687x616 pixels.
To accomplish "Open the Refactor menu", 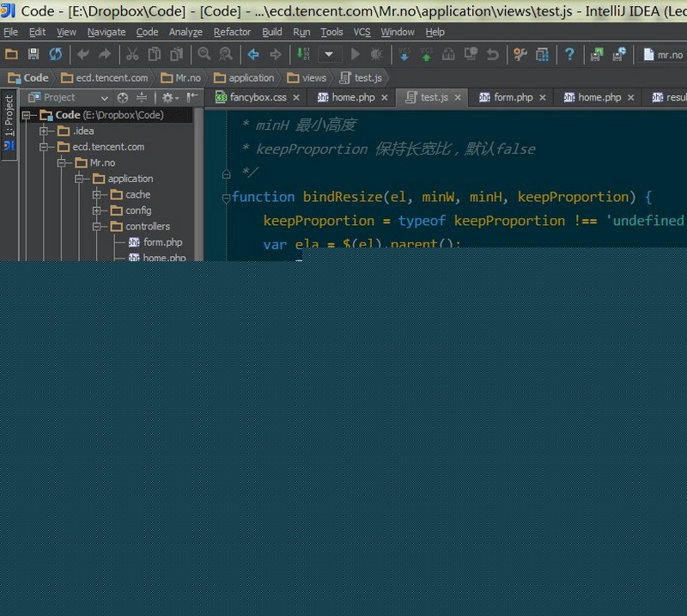I will pyautogui.click(x=232, y=32).
